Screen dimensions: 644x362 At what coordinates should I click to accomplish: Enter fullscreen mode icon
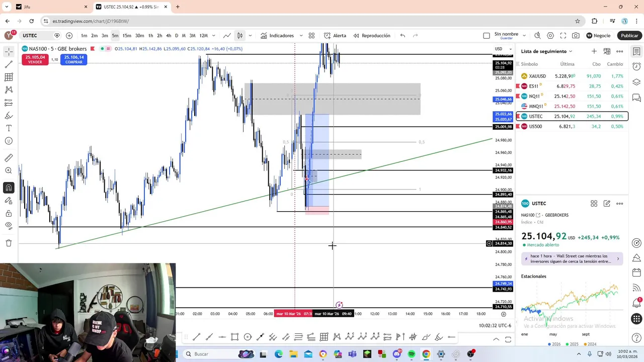[x=563, y=36]
